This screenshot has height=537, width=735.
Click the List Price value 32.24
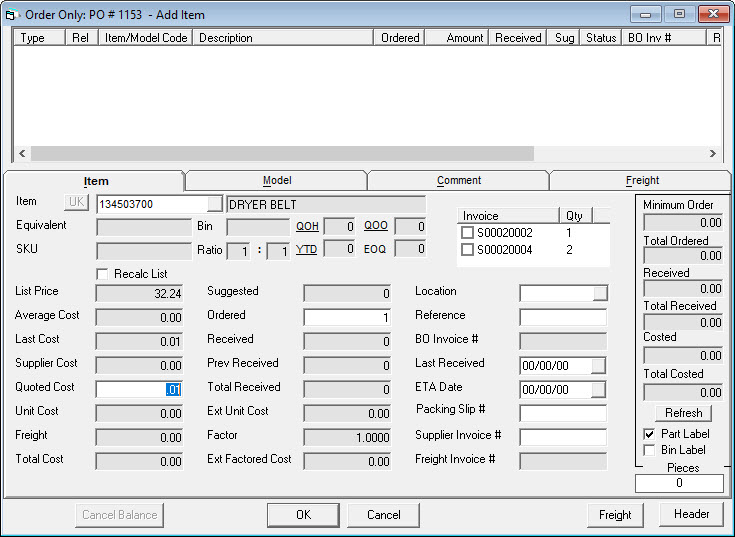[139, 293]
